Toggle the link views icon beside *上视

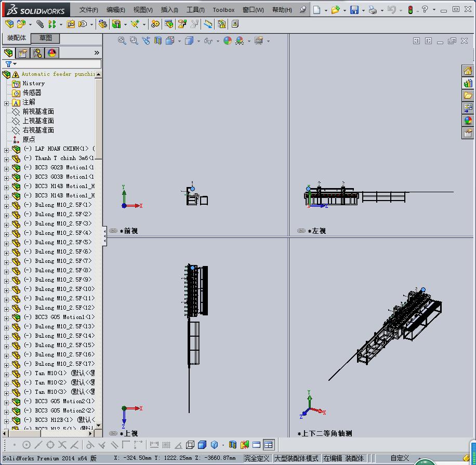[113, 433]
